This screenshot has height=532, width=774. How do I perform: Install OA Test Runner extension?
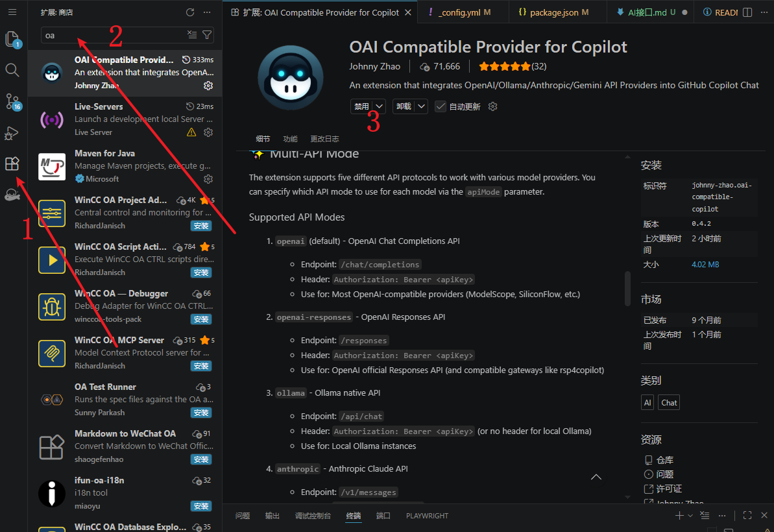[x=201, y=413]
